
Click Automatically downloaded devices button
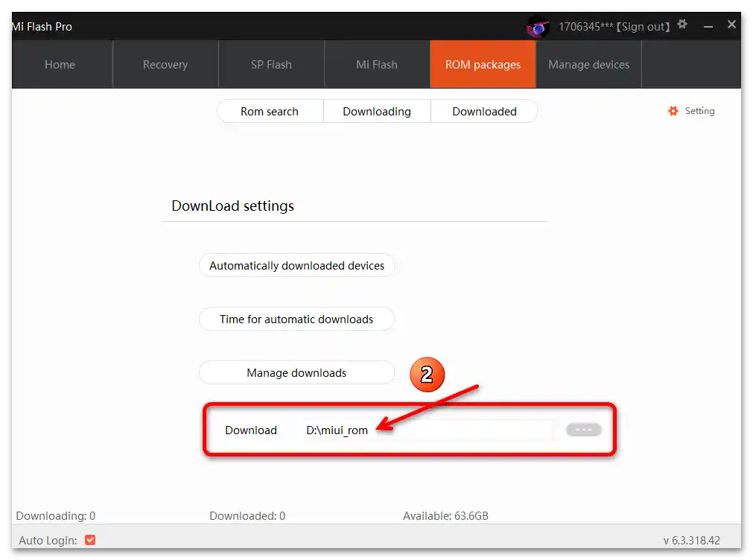(x=296, y=266)
